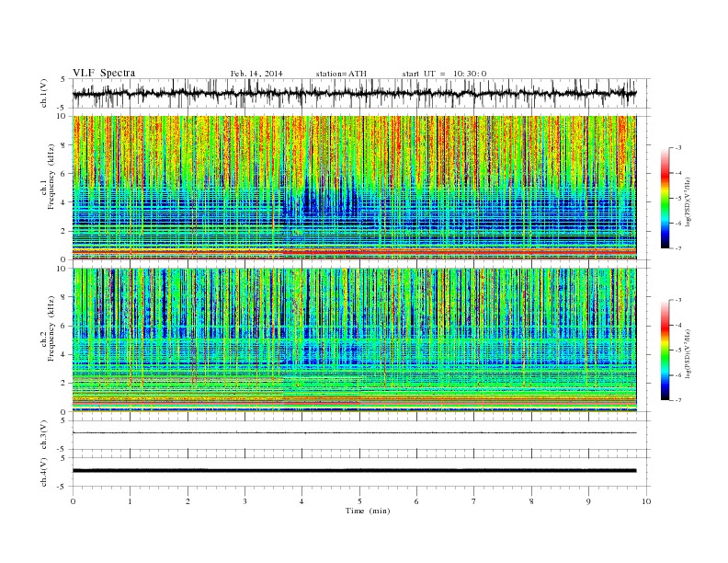The image size is (728, 563).
Task: Click the "ch.4(V)" axis label
Action: pos(43,472)
